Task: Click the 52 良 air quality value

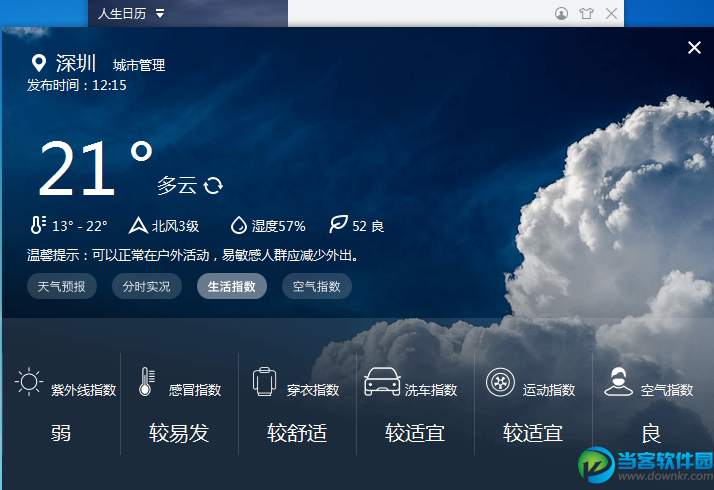Action: (x=368, y=226)
